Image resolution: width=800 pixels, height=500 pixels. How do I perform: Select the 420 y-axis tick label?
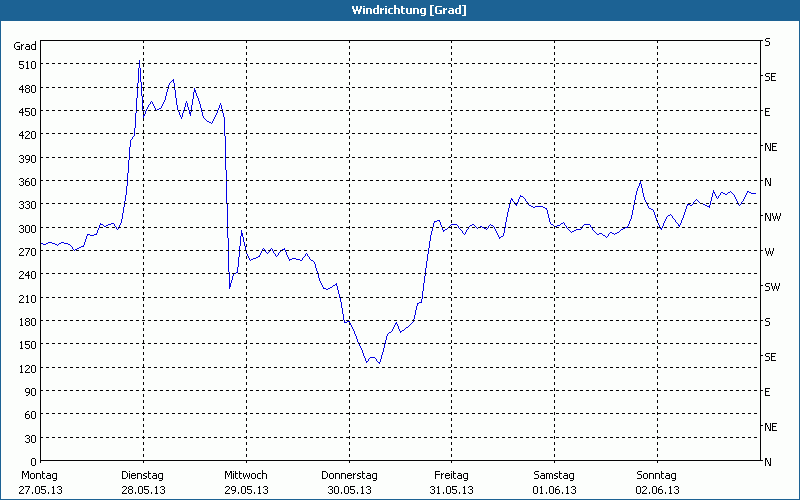coord(28,136)
